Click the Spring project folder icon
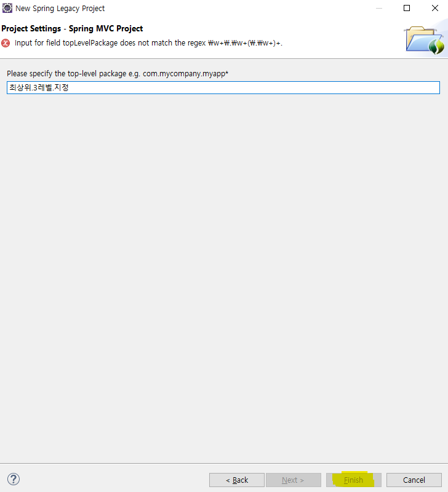Image resolution: width=448 pixels, height=492 pixels. tap(425, 40)
